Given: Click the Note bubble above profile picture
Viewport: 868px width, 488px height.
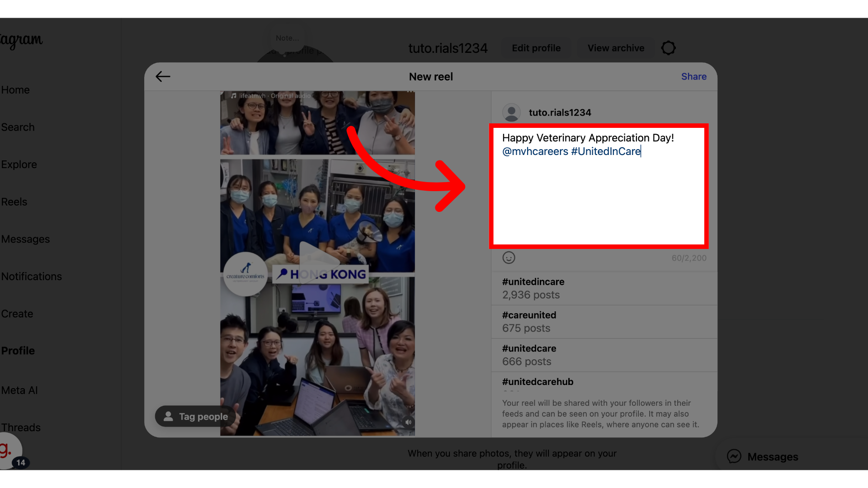Looking at the screenshot, I should (287, 38).
